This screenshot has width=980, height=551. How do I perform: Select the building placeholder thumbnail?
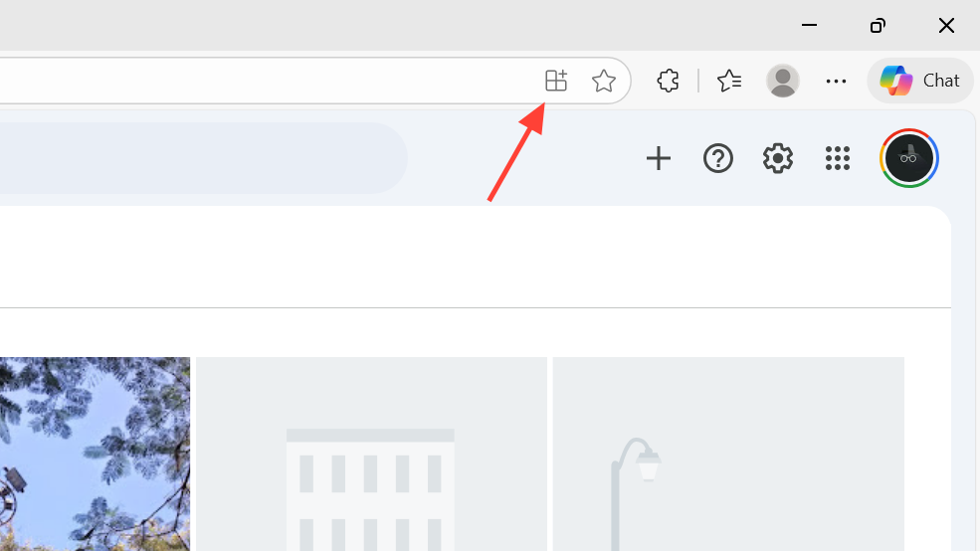coord(371,455)
